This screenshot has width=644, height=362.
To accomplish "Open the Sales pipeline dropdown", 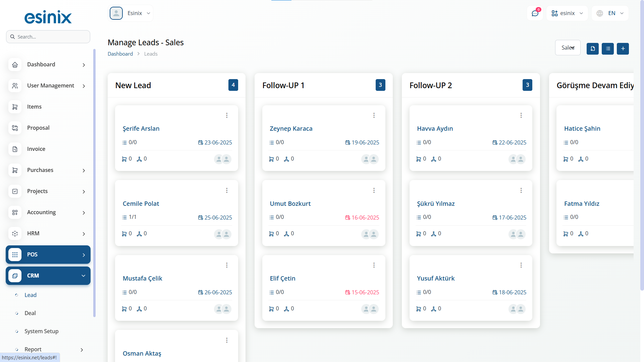I will (568, 48).
